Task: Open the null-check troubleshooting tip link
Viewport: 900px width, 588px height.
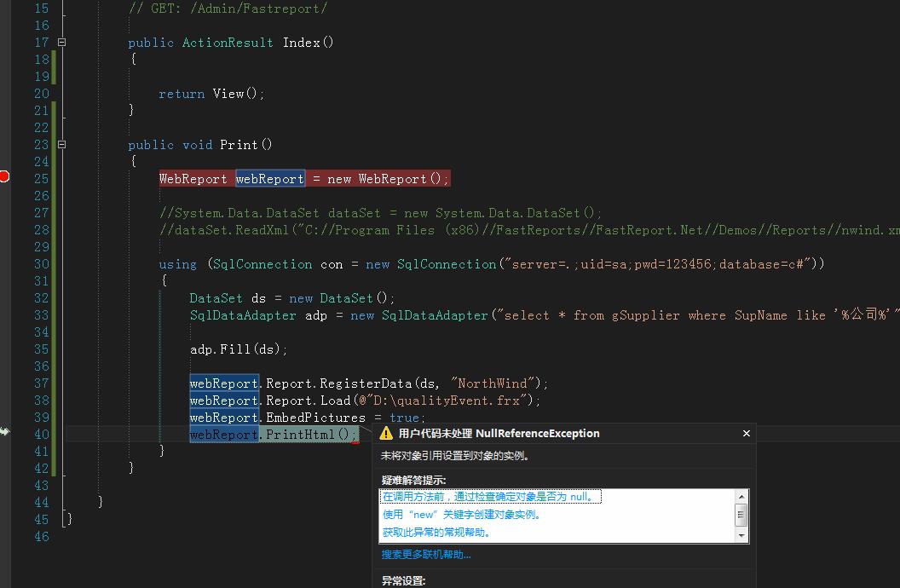Action: (x=489, y=496)
